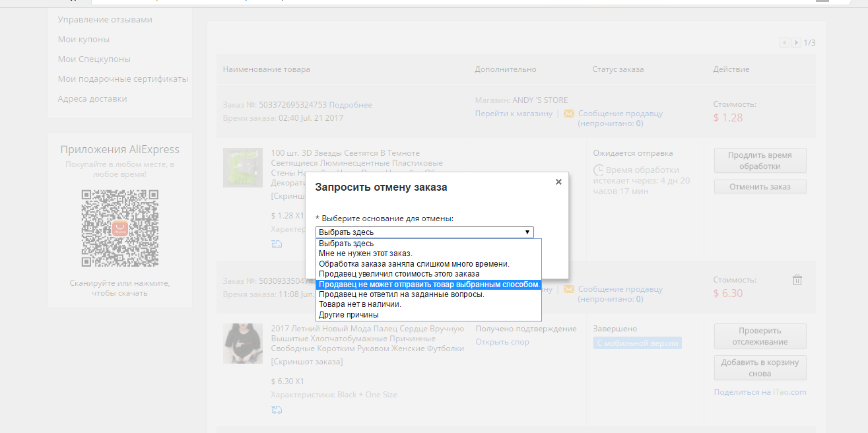Click the envelope icon for ANDY'S STORE
868x433 pixels.
(568, 114)
